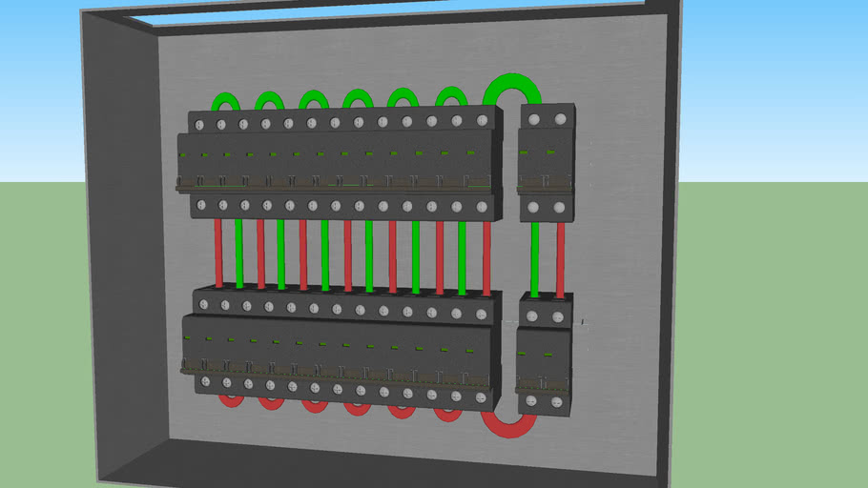
Task: Click top-left screw on upper right breaker
Action: tap(534, 119)
